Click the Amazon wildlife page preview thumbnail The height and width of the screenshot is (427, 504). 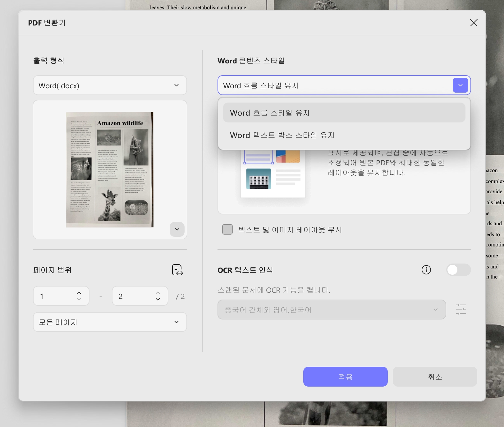pos(110,170)
